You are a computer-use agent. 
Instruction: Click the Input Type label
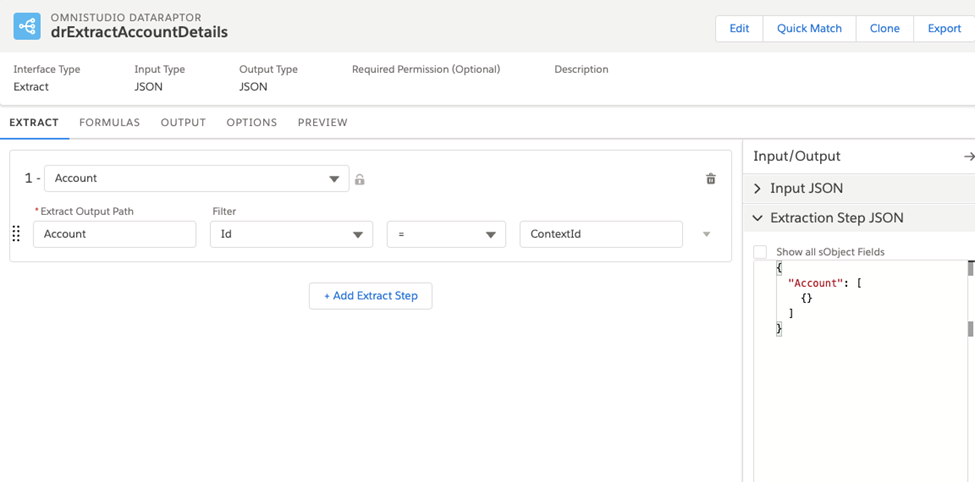(160, 70)
